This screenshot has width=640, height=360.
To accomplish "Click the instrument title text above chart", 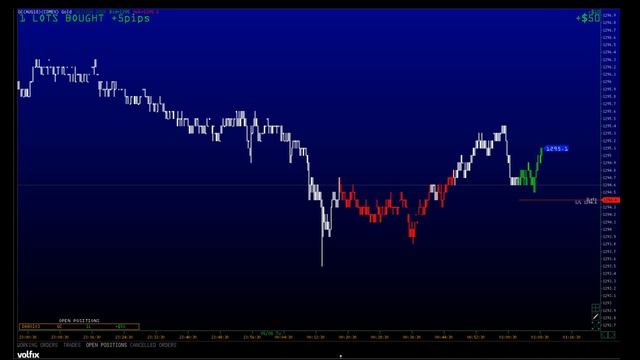I will (x=45, y=12).
